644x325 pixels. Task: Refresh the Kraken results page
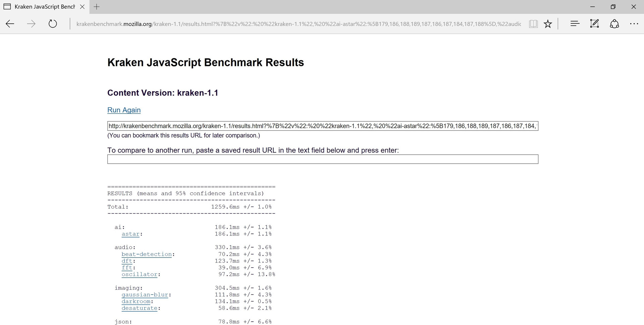click(53, 23)
